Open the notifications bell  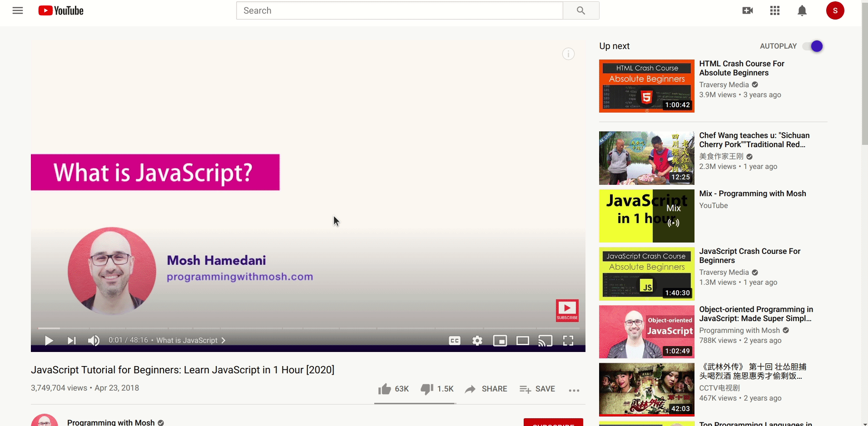click(802, 10)
